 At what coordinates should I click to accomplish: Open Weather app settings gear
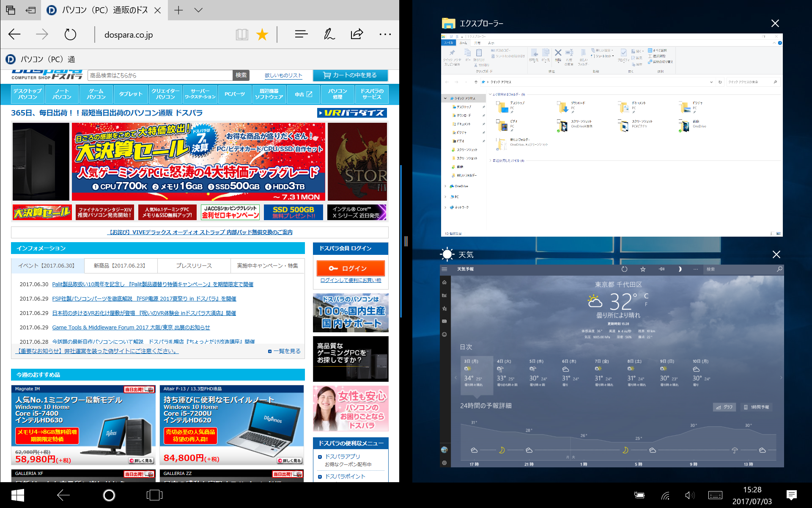tap(444, 463)
